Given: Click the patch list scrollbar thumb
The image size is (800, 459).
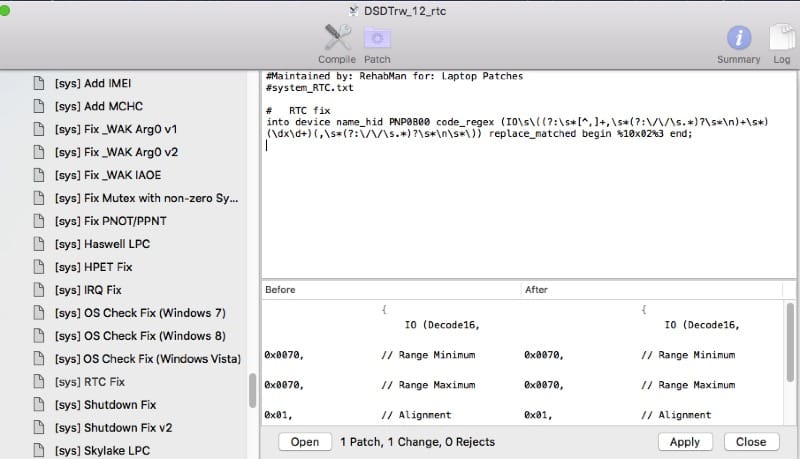Looking at the screenshot, I should (x=252, y=390).
